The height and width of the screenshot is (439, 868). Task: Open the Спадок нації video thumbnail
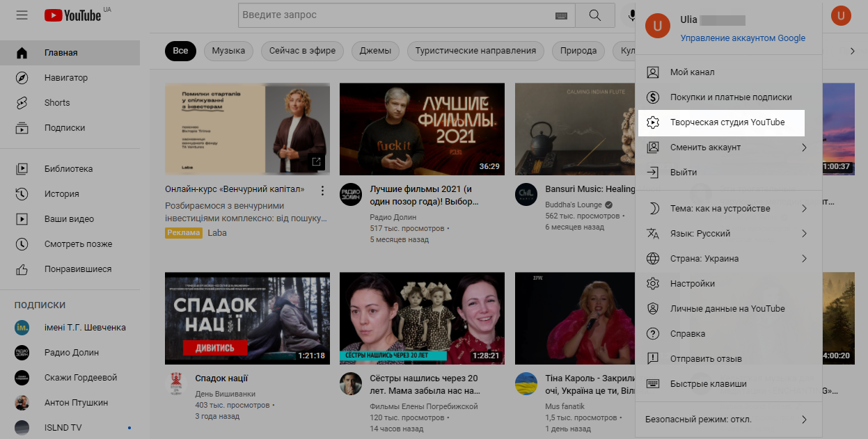[x=247, y=318]
